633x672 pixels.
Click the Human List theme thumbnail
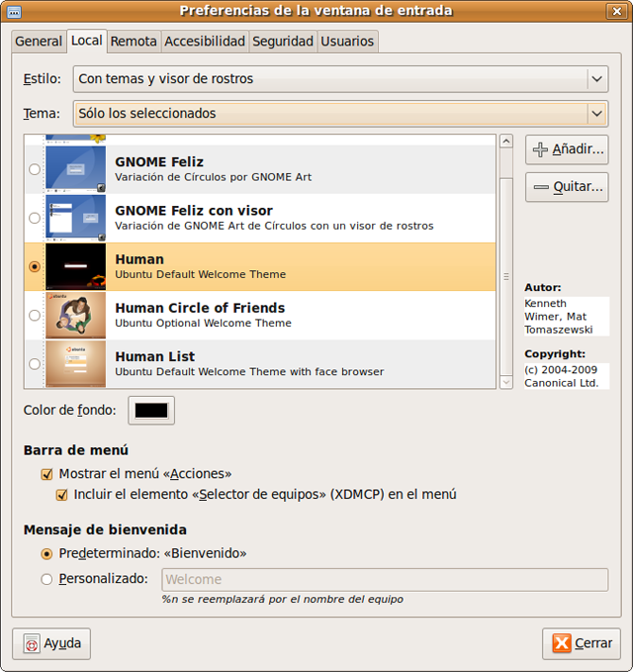[76, 363]
